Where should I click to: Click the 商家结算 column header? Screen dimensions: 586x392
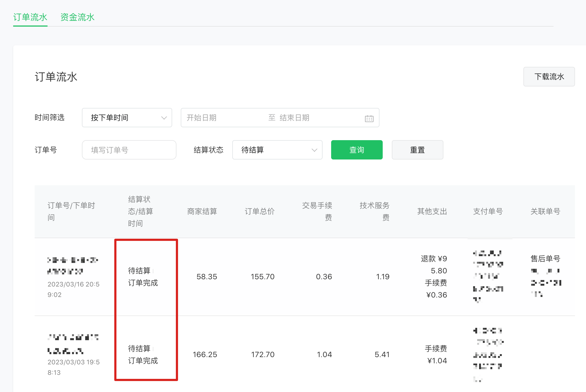202,212
